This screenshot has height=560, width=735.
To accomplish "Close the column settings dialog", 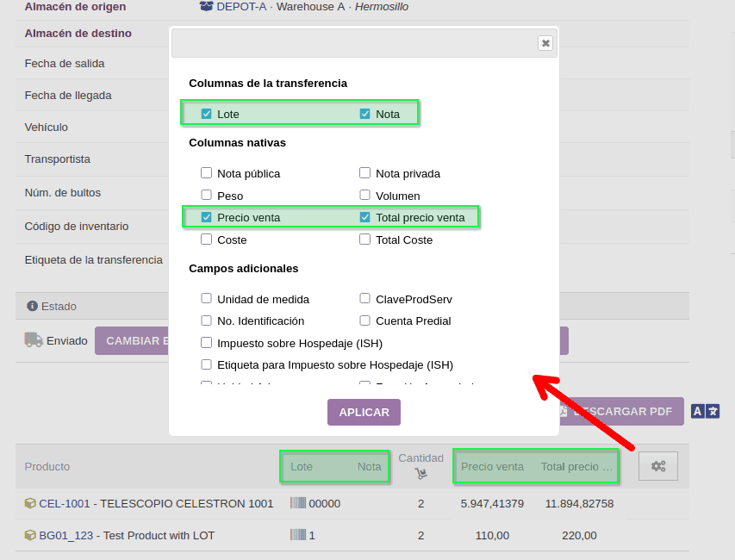I will (x=545, y=43).
